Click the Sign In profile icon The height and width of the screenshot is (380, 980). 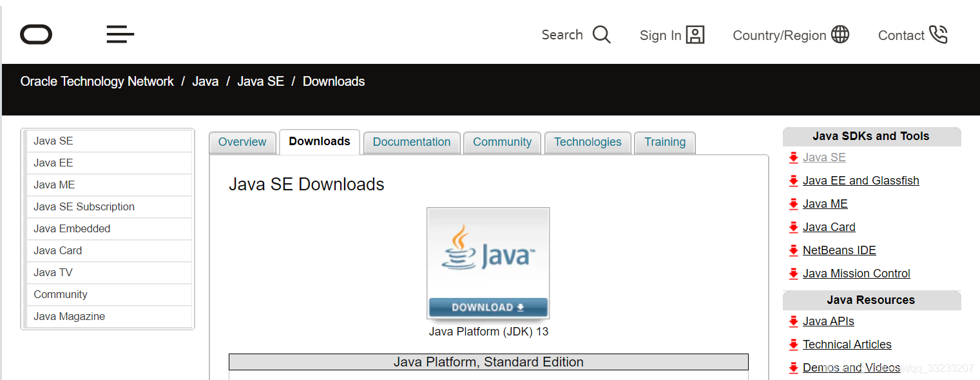695,35
